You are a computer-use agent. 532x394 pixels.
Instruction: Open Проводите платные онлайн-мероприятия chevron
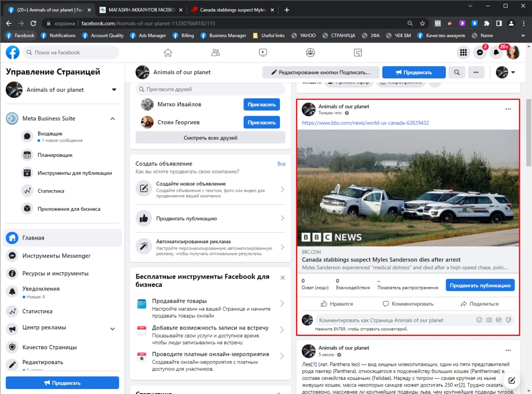[282, 356]
